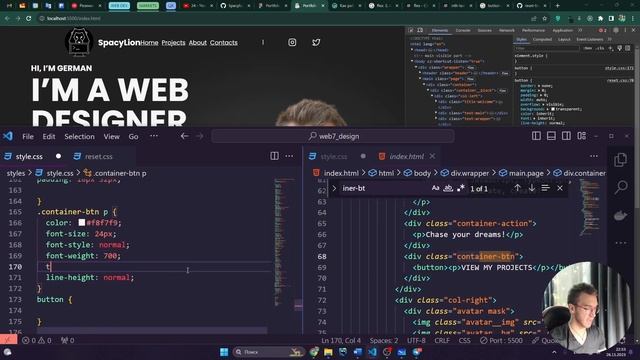The height and width of the screenshot is (360, 640).
Task: Toggle Match Case in find widget
Action: [x=436, y=188]
